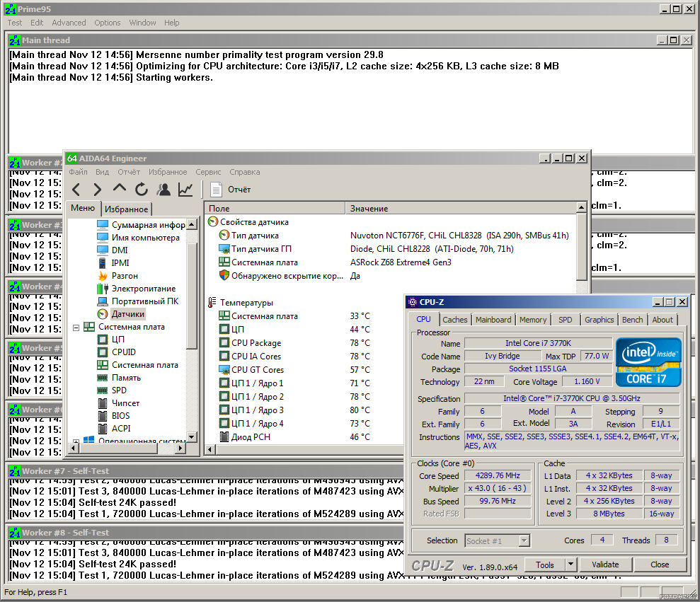Open CPU-Z SPD tab
Screen dimensions: 700x602
[x=566, y=320]
